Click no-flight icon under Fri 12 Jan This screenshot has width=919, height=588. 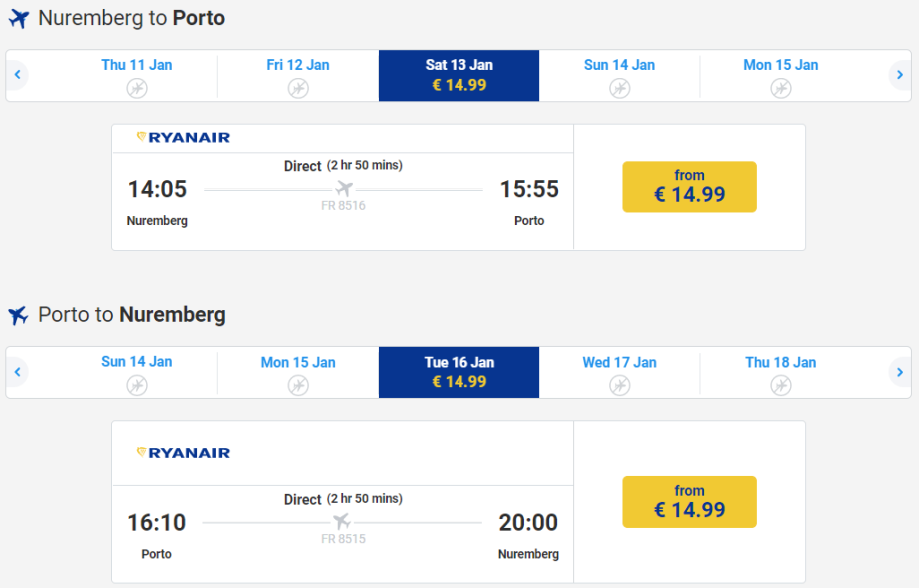[298, 88]
